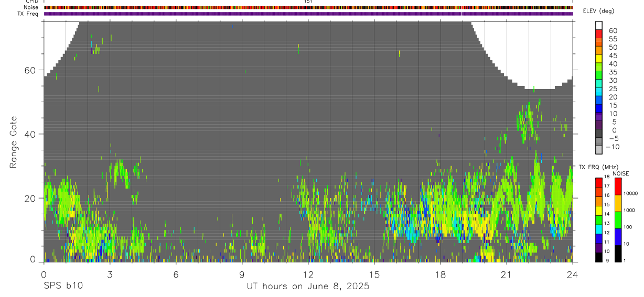Viewport: 644px width, 297px height.
Task: Click the SPS b10 label
Action: click(x=62, y=286)
